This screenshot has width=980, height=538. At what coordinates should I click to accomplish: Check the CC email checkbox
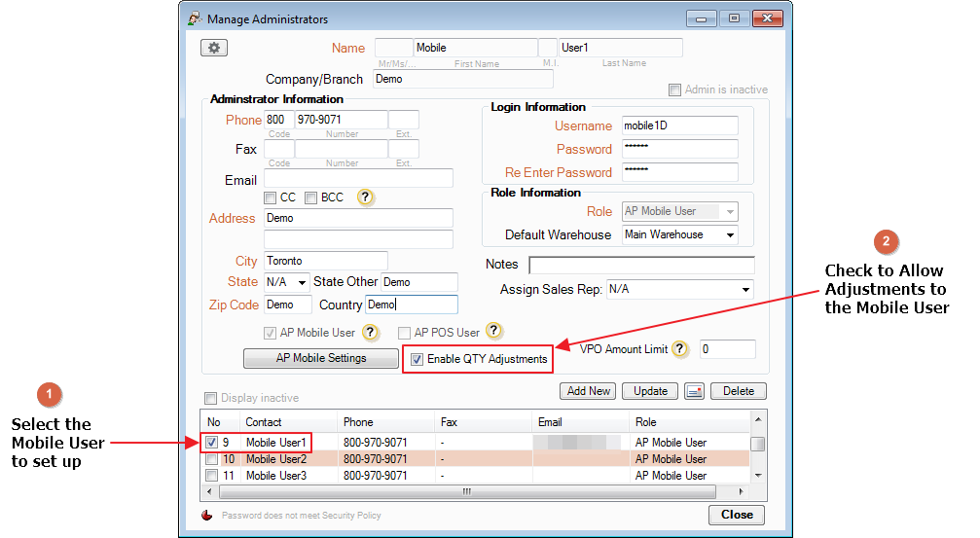(271, 197)
